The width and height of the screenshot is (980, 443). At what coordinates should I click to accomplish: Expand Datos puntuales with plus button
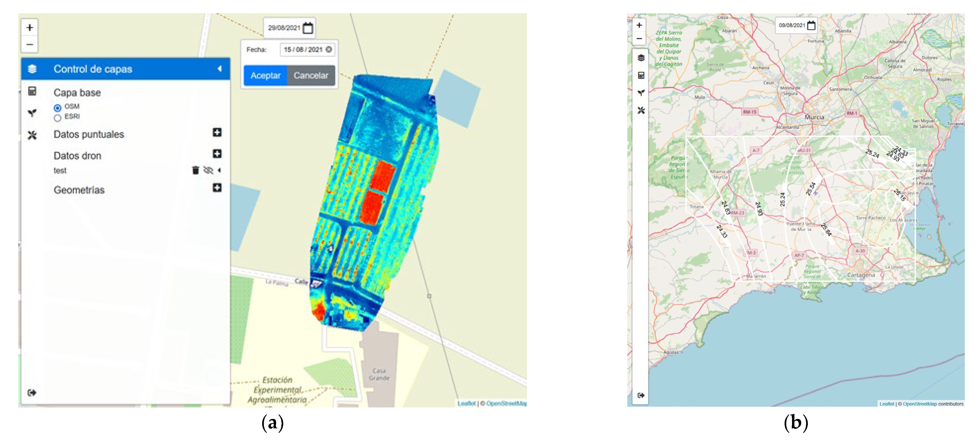tap(217, 132)
